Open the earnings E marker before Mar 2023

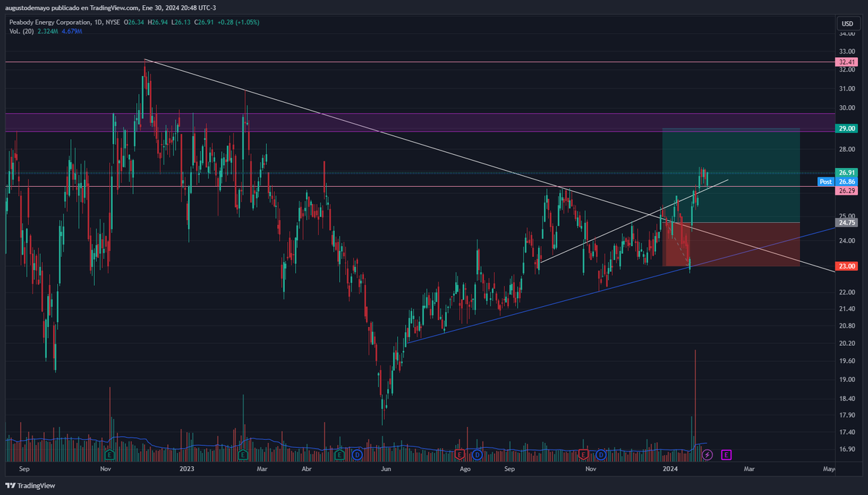242,454
